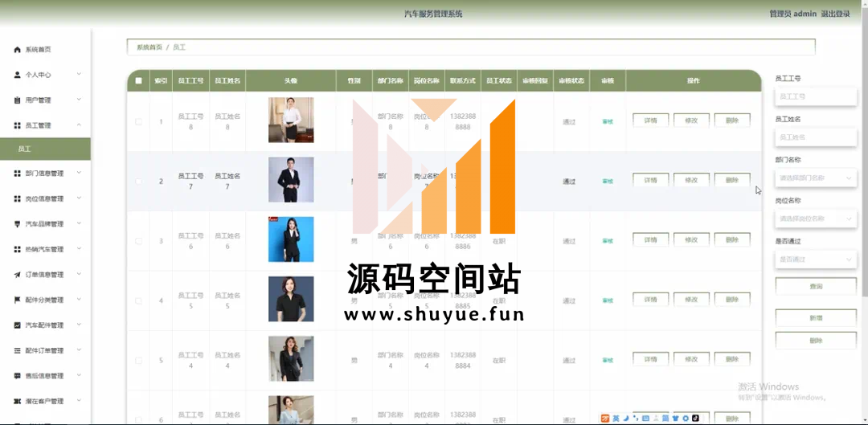The height and width of the screenshot is (425, 868).
Task: Click 详情 for row 1
Action: click(650, 120)
